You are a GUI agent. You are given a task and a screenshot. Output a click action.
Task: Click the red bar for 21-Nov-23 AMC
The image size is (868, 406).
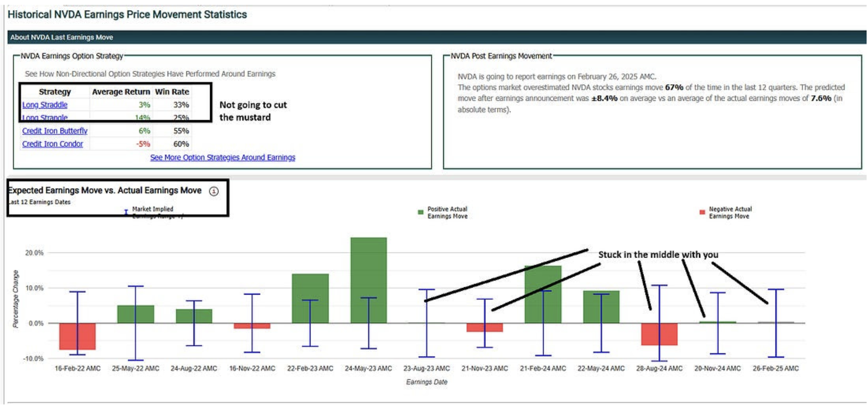pos(484,327)
